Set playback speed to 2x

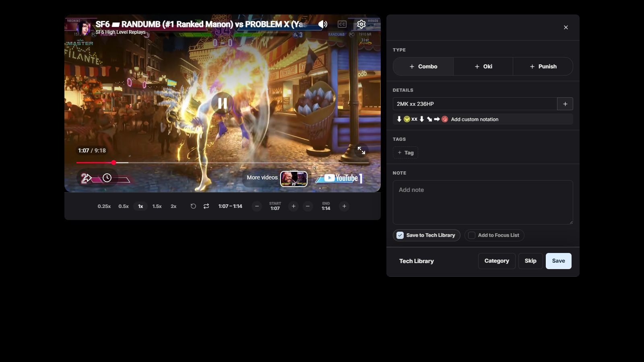coord(173,206)
